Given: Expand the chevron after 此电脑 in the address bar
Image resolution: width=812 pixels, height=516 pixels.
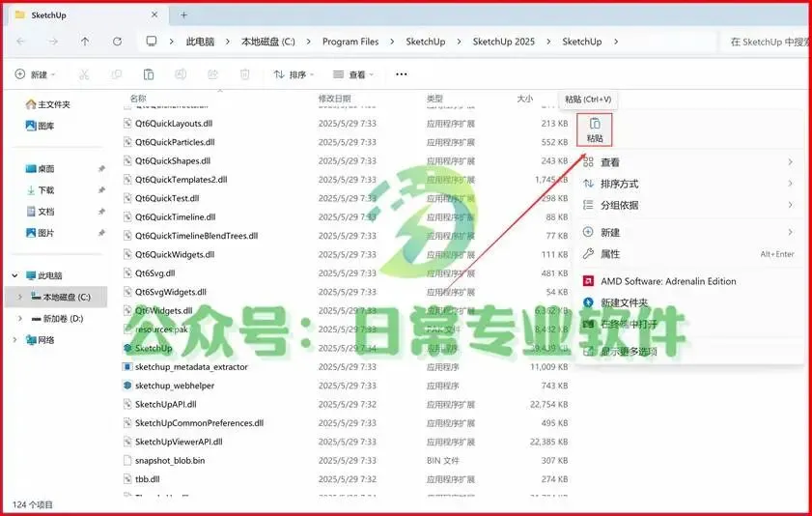Looking at the screenshot, I should (x=227, y=42).
